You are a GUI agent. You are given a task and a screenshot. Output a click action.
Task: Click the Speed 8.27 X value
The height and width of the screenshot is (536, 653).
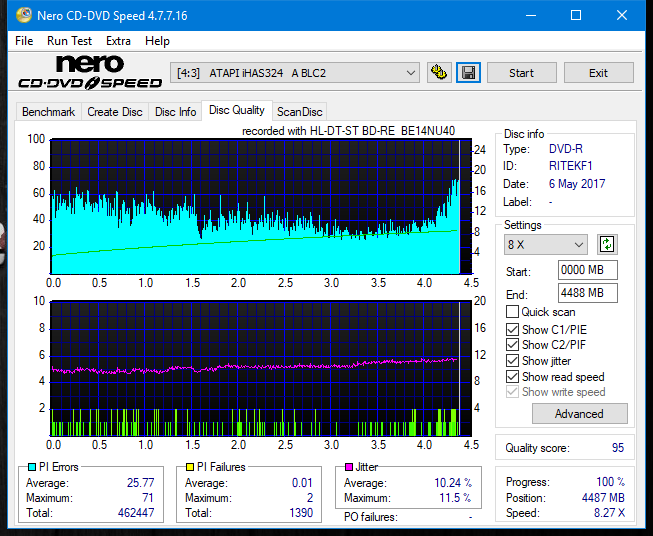click(x=609, y=513)
